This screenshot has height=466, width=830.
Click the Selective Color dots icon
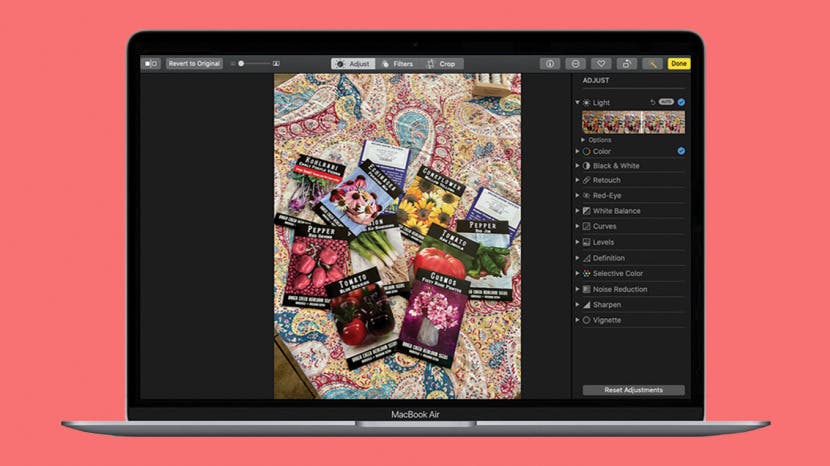[x=587, y=273]
